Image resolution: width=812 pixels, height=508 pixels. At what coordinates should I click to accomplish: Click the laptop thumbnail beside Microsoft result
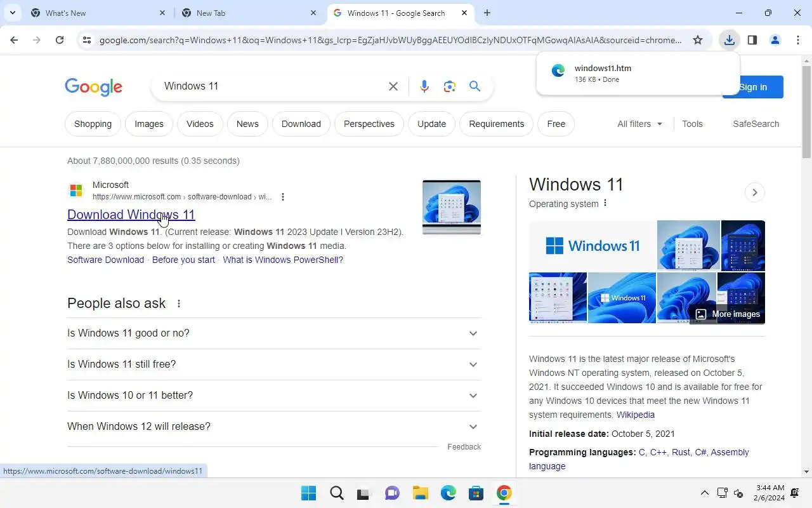pyautogui.click(x=452, y=207)
